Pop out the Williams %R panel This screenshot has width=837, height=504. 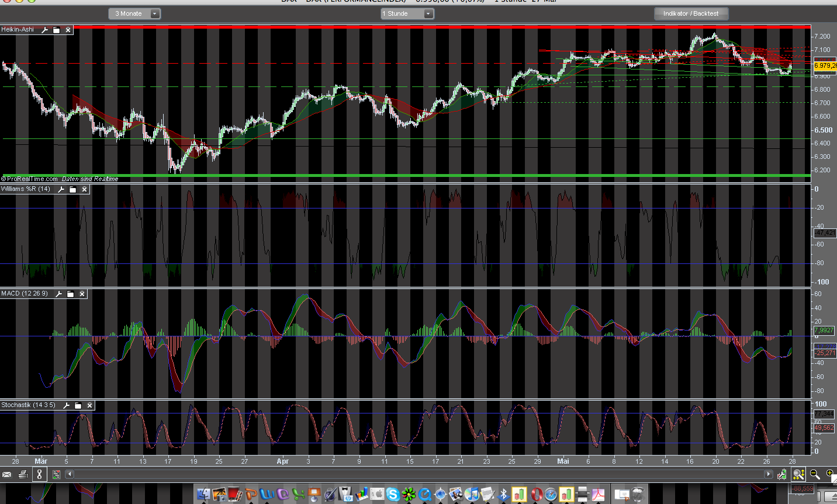pos(73,189)
